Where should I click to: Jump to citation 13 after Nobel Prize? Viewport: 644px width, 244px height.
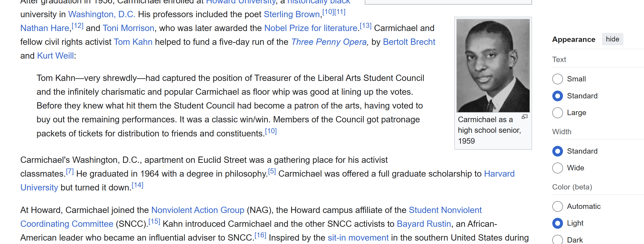pos(365,25)
